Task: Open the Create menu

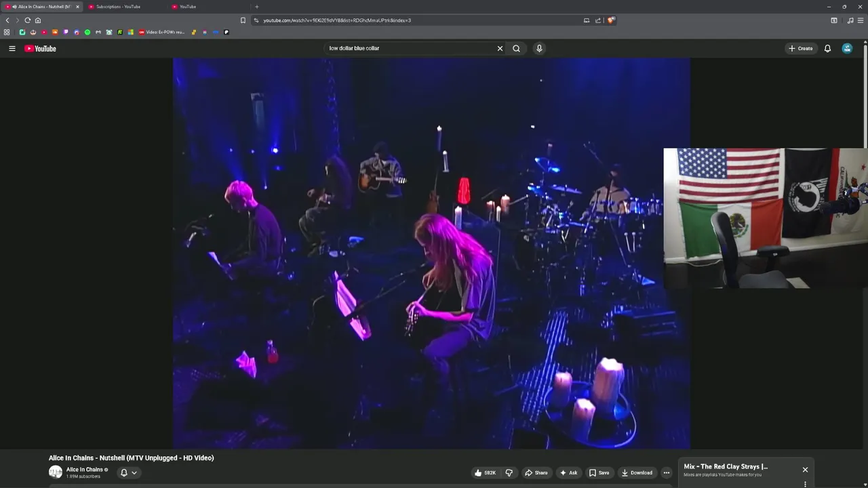Action: tap(801, 48)
